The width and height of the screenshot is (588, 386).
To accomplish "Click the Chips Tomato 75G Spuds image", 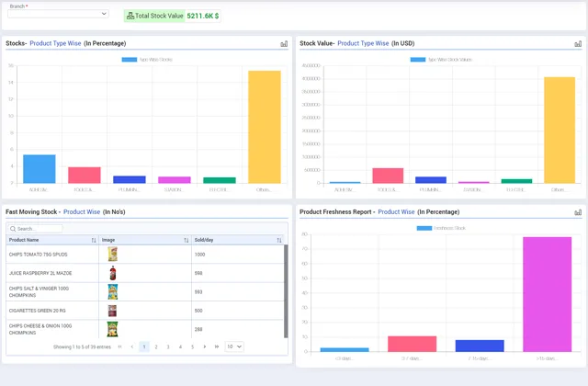I will 113,255.
